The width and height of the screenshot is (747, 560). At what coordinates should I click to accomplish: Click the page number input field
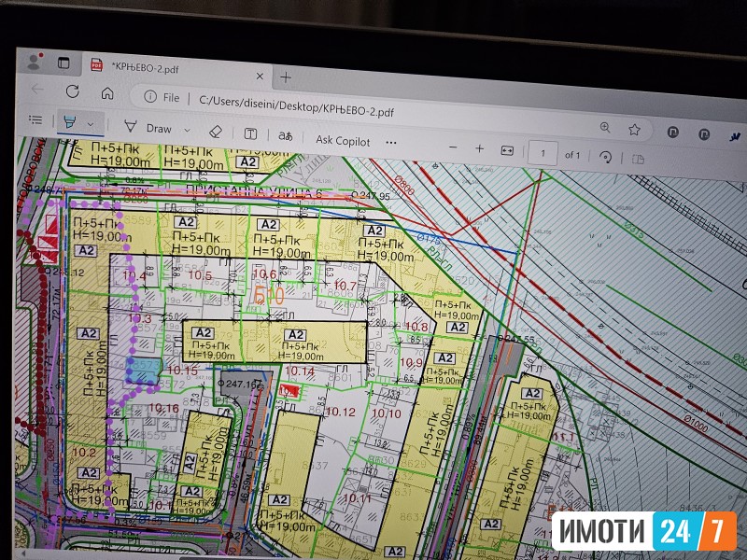543,153
